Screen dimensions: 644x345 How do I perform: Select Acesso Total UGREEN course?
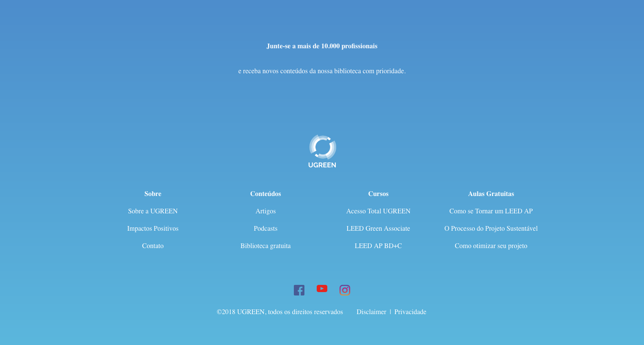point(378,211)
